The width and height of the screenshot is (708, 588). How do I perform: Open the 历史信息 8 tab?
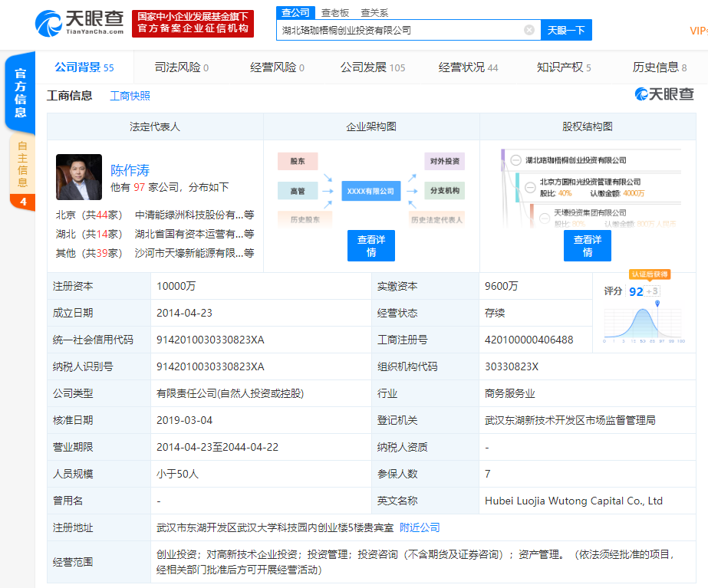pyautogui.click(x=660, y=67)
